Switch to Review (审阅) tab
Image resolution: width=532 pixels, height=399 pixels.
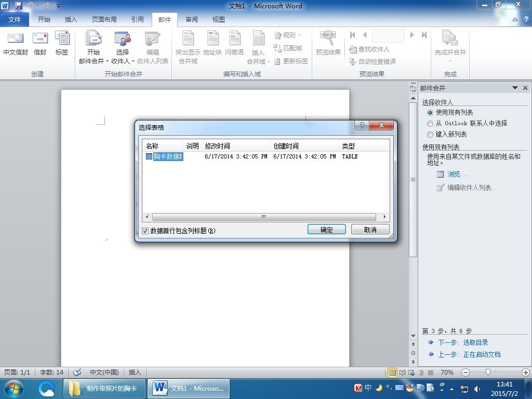pos(192,20)
